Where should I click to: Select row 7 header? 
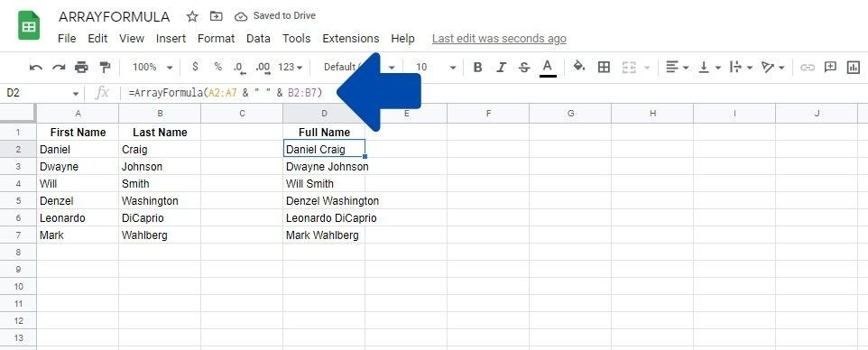[x=18, y=235]
